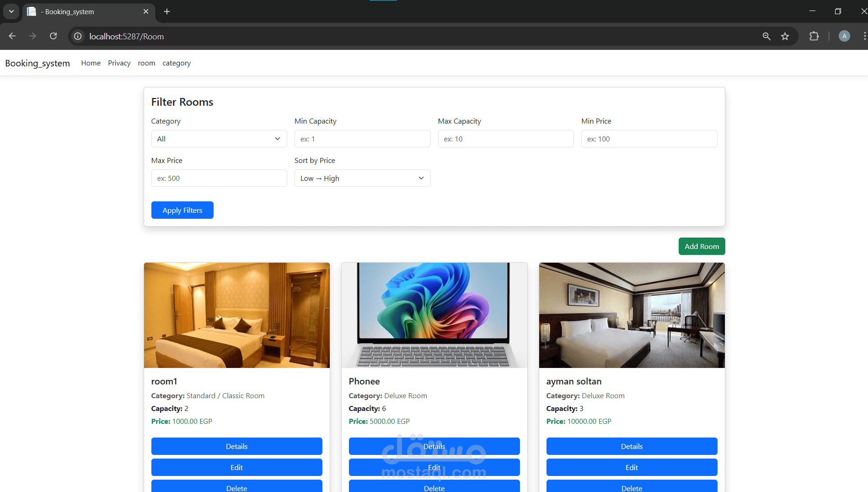Click the profile avatar icon
The height and width of the screenshot is (492, 868).
coord(844,36)
